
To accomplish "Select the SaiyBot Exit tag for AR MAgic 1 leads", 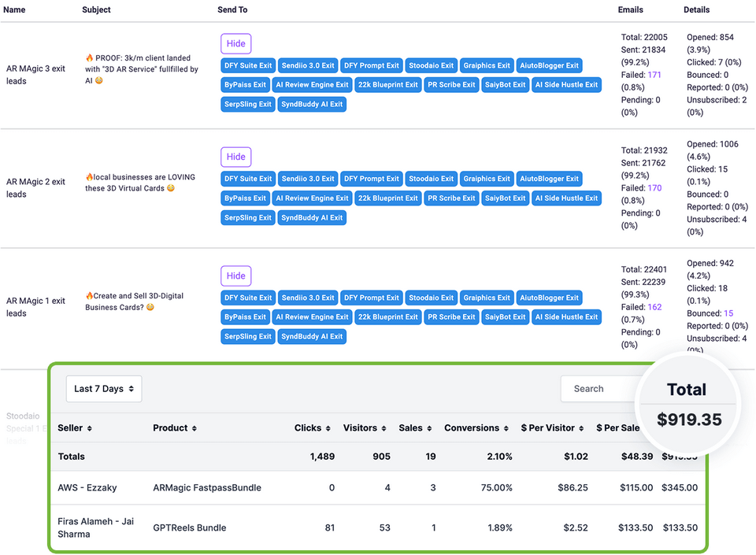I will (505, 316).
